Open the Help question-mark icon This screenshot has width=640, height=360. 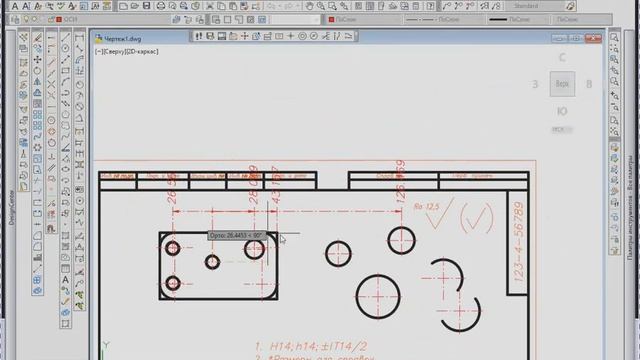[x=430, y=6]
